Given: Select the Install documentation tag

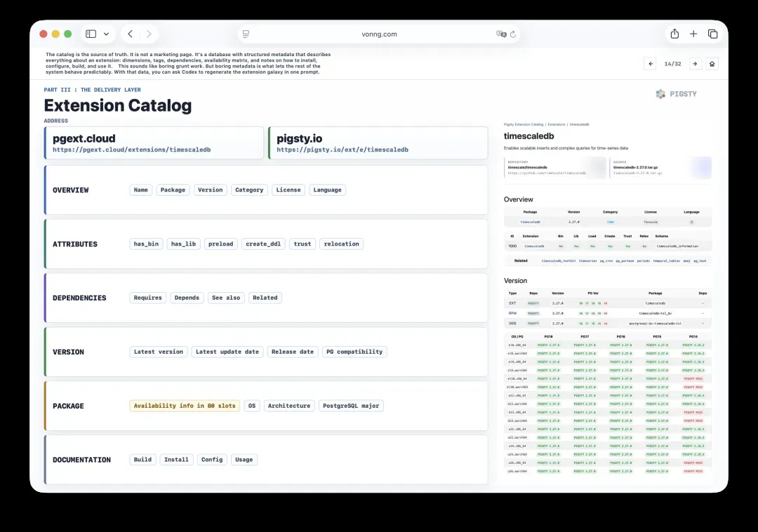Looking at the screenshot, I should pyautogui.click(x=176, y=460).
